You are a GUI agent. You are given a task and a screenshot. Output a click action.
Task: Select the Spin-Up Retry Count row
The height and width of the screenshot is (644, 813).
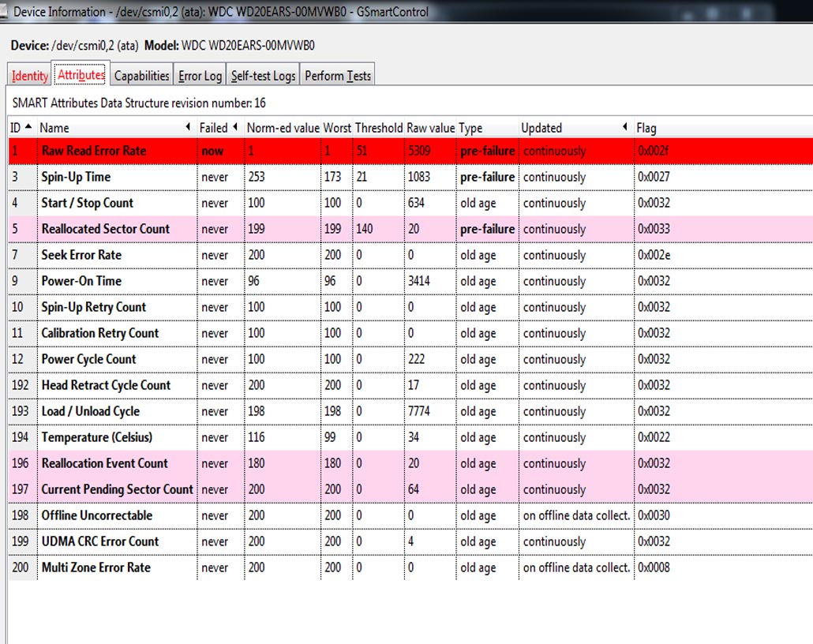[410, 307]
